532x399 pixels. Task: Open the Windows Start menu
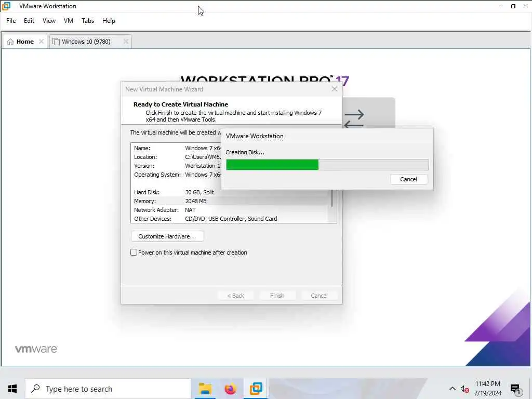click(12, 389)
